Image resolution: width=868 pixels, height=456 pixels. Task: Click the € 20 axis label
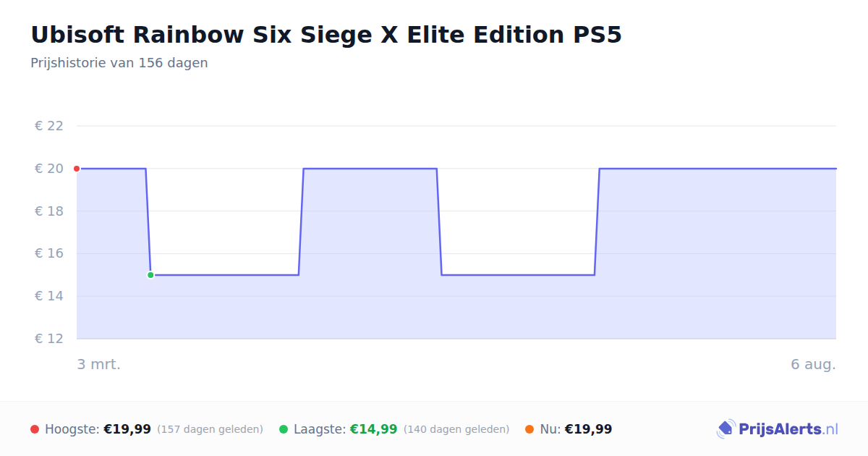click(49, 169)
